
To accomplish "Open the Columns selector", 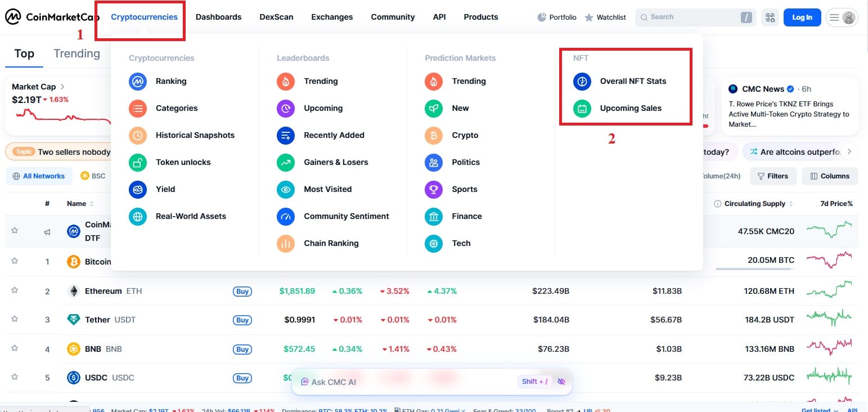I will pyautogui.click(x=830, y=176).
